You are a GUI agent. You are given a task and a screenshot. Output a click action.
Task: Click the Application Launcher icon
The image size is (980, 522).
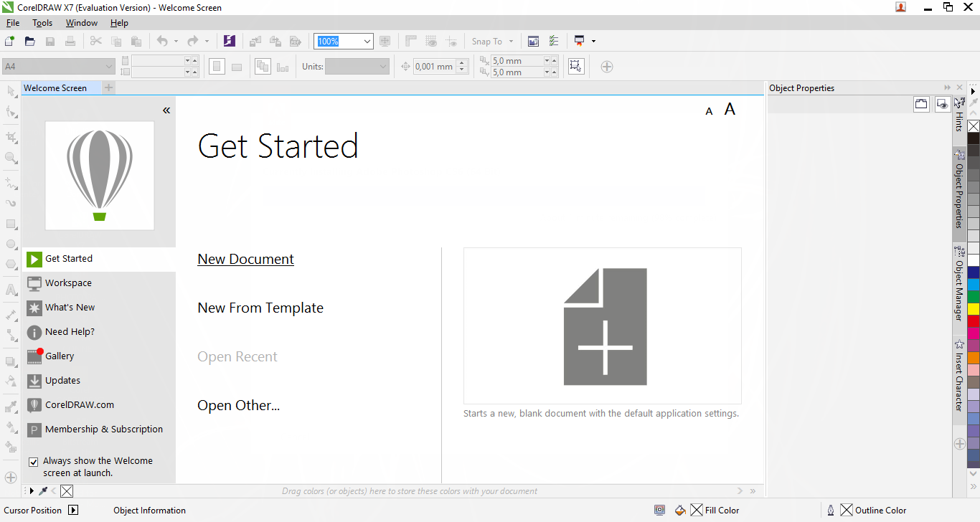tap(580, 41)
